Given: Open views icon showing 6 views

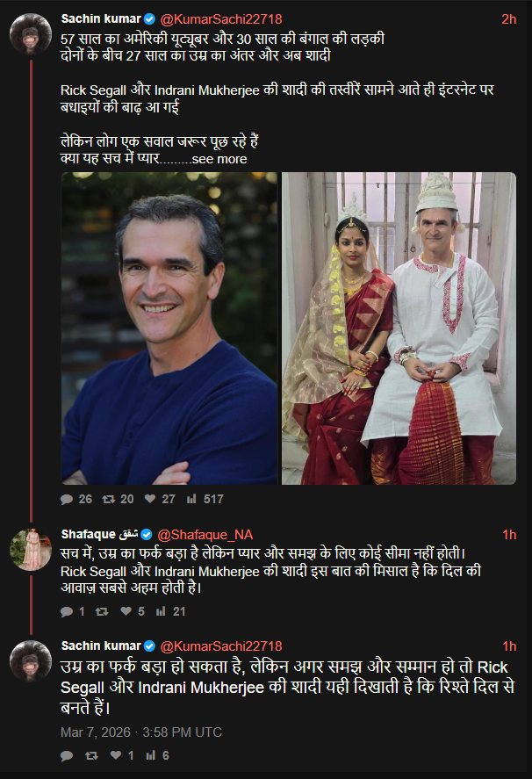Looking at the screenshot, I should click(151, 755).
